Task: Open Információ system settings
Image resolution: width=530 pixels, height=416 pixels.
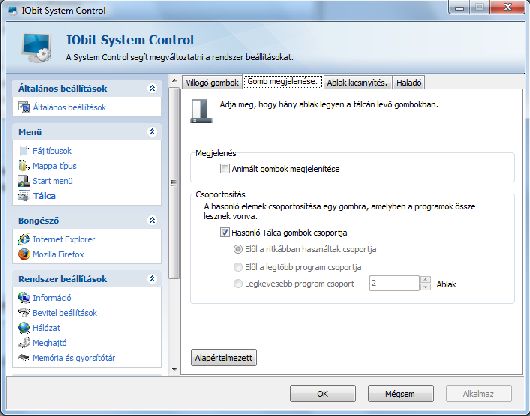Action: tap(52, 298)
